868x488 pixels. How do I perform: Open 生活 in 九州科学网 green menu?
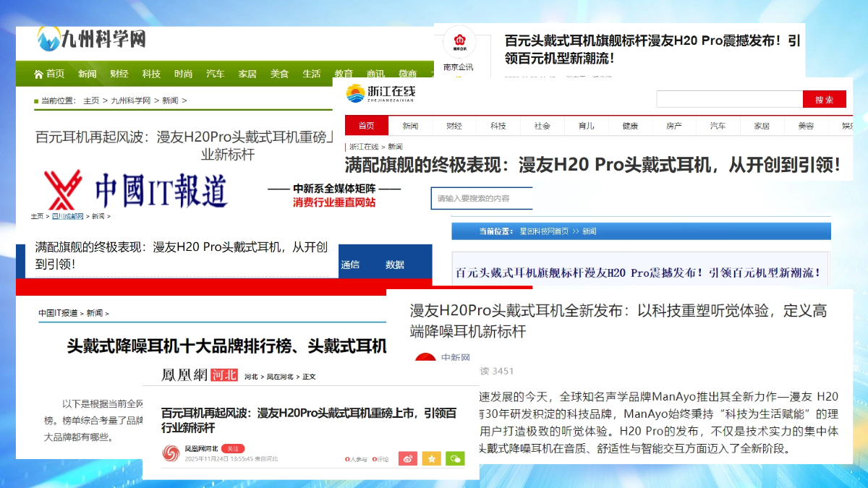tap(311, 74)
